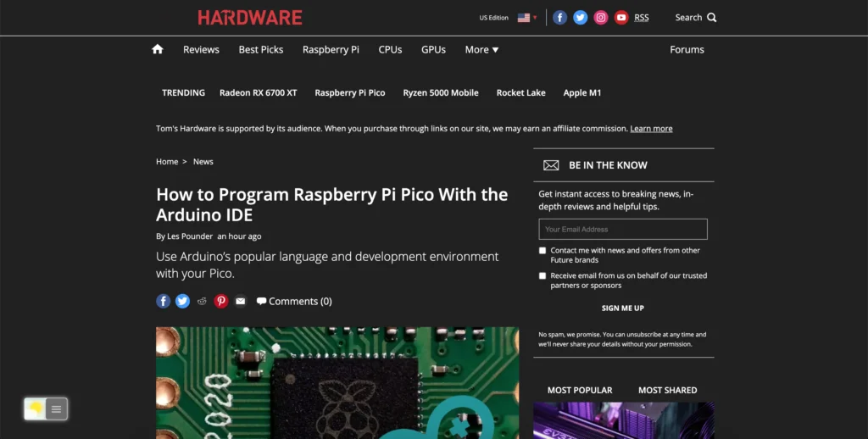Viewport: 868px width, 439px height.
Task: Click the 'BE IN THE KNOW' heading
Action: 608,165
